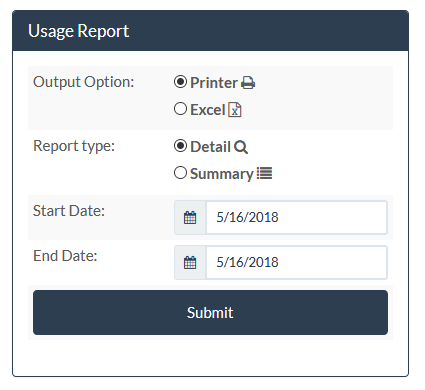Click the Report type label

pos(74,146)
